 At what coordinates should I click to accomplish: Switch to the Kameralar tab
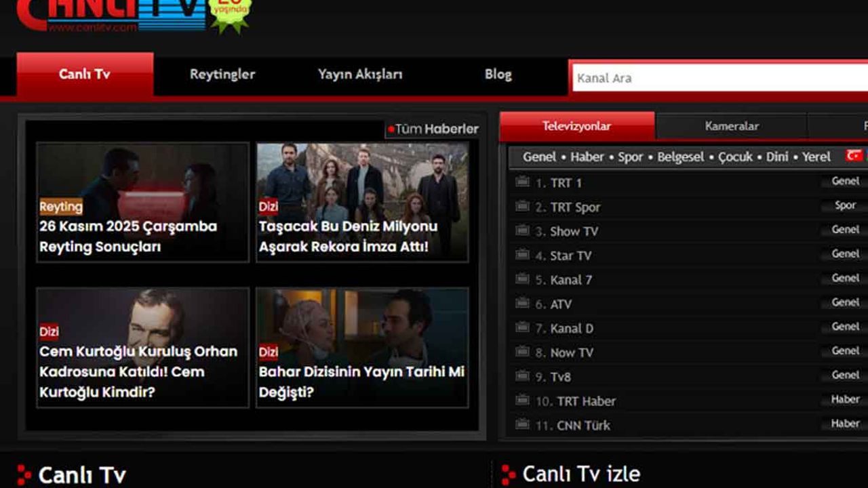tap(732, 126)
